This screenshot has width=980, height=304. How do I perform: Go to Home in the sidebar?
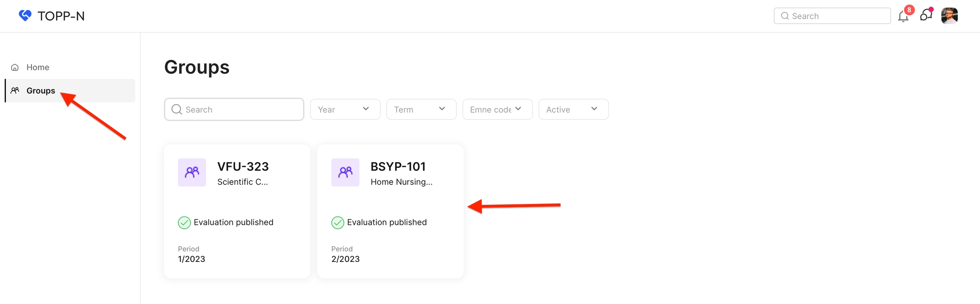38,67
